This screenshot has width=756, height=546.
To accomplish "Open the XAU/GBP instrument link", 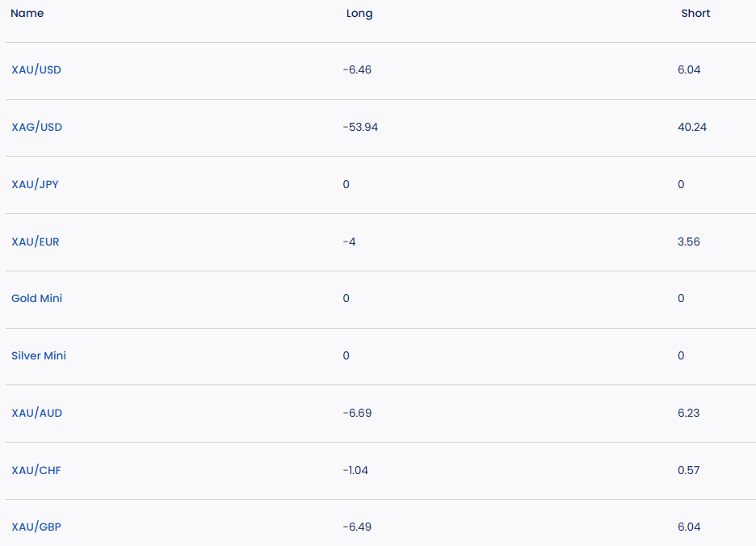I will click(x=36, y=527).
